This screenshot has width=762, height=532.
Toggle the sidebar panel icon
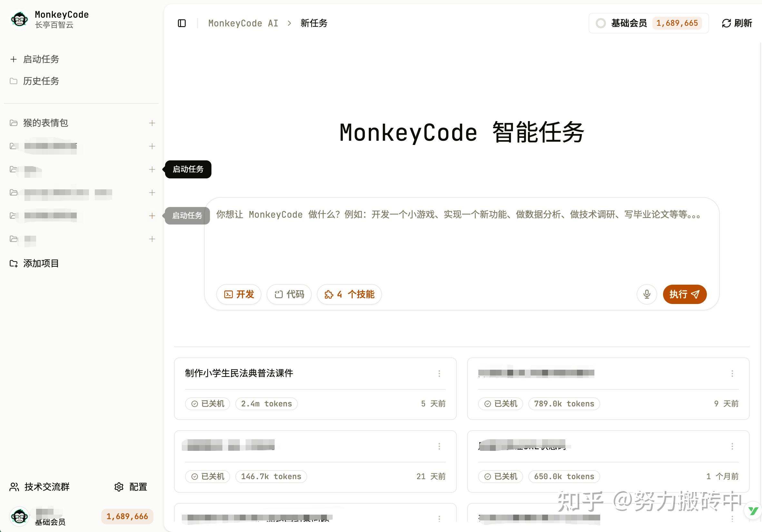(x=181, y=23)
